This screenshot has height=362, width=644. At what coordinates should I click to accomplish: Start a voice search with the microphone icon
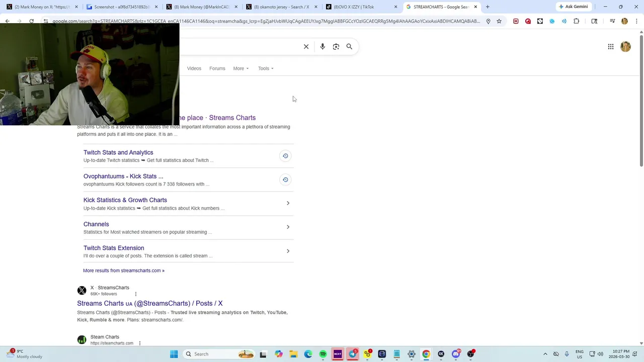point(323,47)
